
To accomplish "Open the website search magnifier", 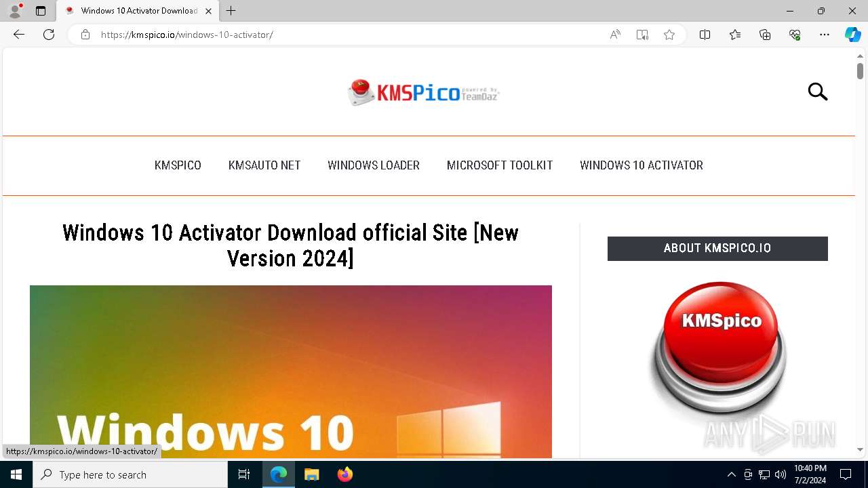I will tap(818, 91).
